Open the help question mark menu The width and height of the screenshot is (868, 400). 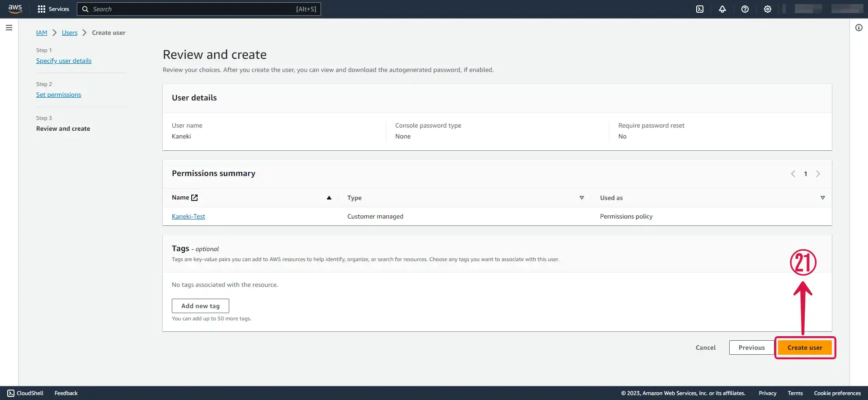(745, 9)
